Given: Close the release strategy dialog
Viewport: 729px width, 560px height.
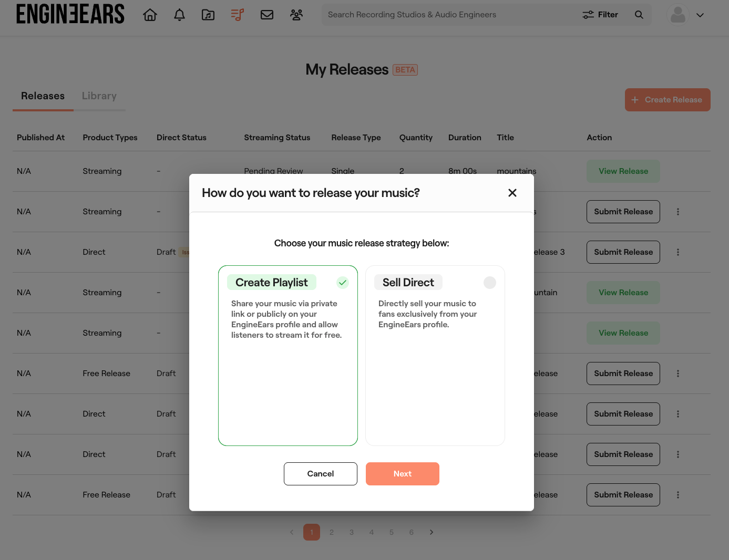Looking at the screenshot, I should pyautogui.click(x=512, y=193).
